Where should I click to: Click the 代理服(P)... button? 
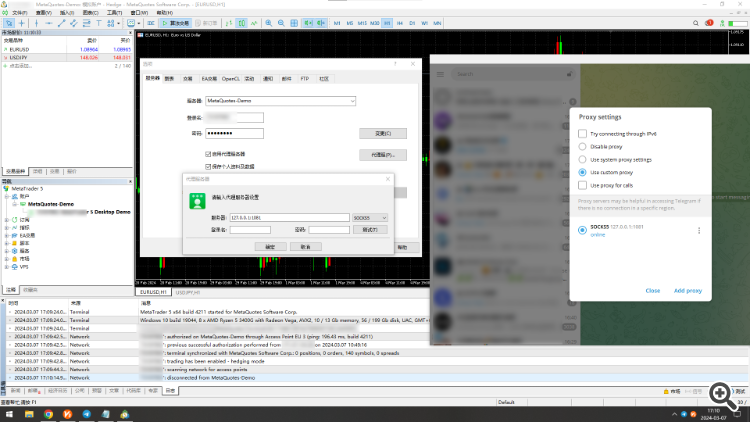click(383, 155)
